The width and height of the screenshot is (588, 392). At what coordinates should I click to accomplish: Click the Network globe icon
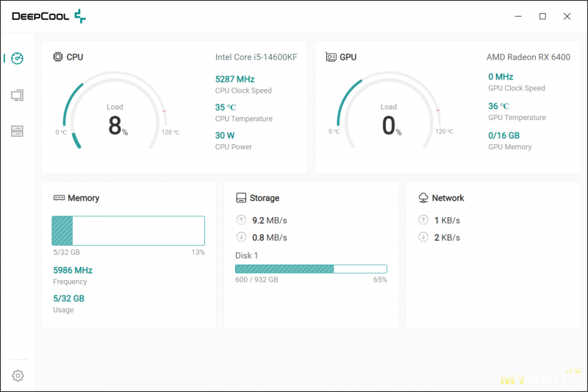[423, 198]
